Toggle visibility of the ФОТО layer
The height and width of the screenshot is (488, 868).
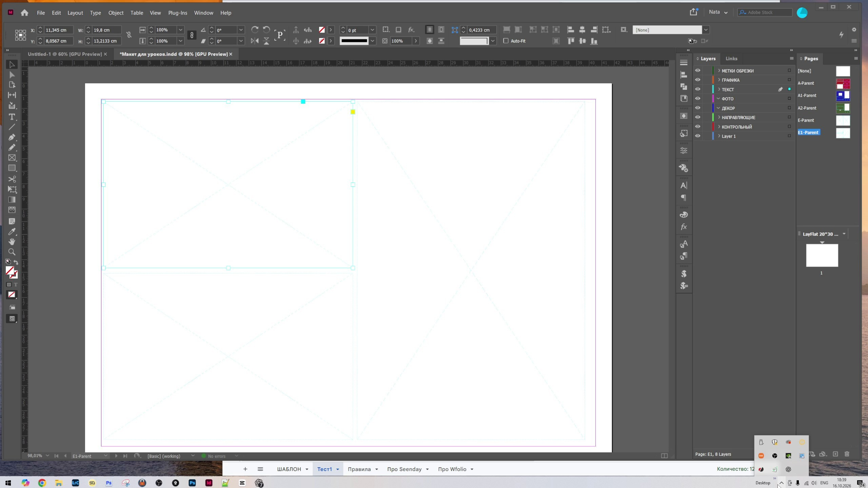coord(697,99)
